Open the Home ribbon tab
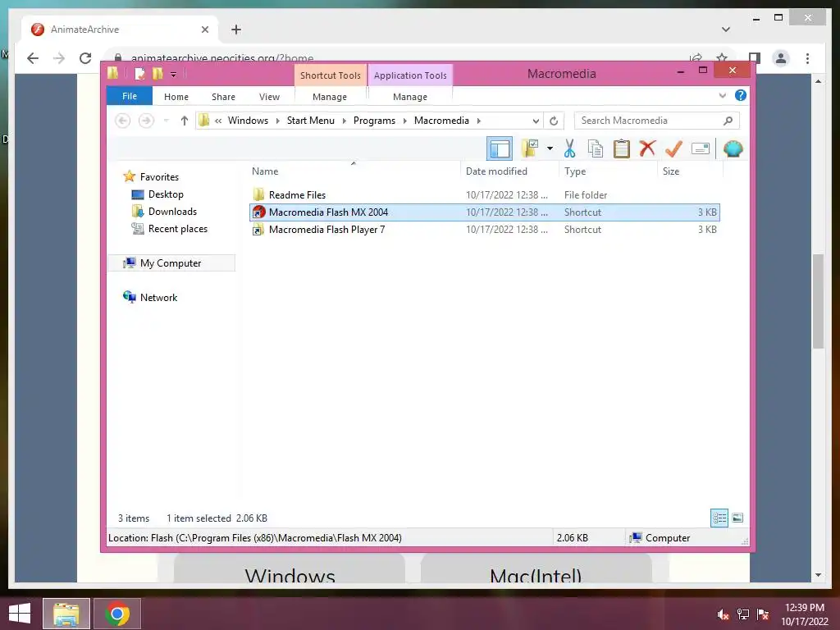 tap(176, 97)
